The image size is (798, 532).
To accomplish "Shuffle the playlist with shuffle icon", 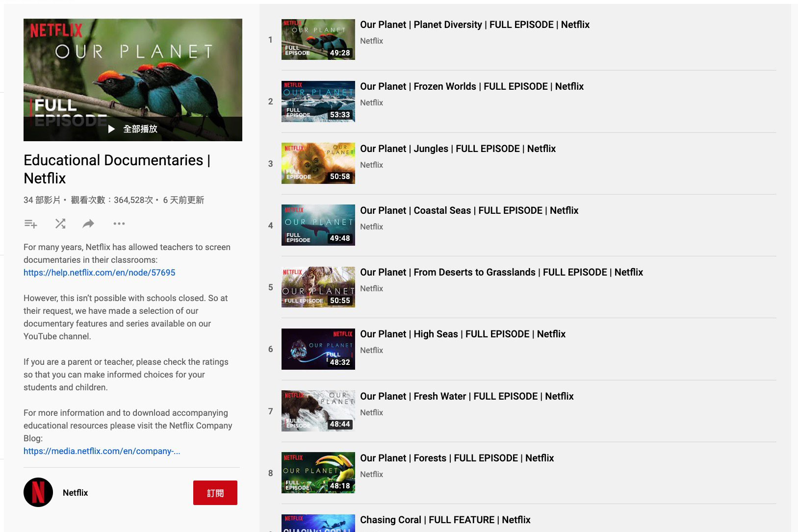I will point(60,224).
